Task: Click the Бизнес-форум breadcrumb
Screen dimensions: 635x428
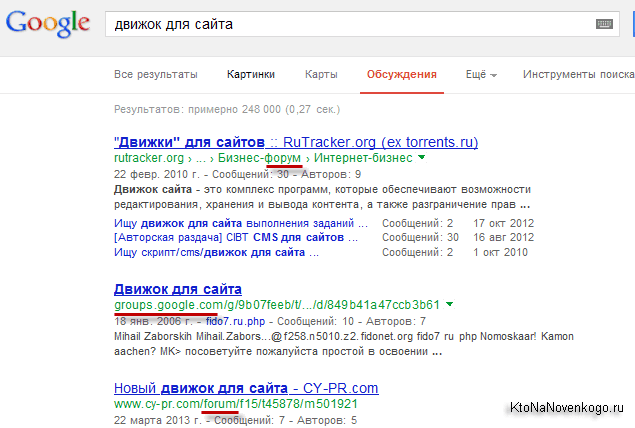Action: coord(259,158)
